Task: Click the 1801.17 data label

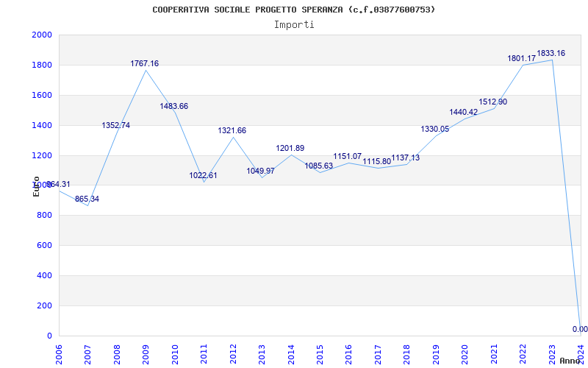Action: coord(522,59)
